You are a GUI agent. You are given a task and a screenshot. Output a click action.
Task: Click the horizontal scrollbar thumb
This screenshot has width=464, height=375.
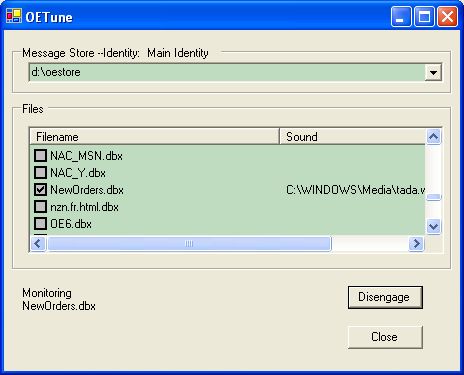pos(189,244)
